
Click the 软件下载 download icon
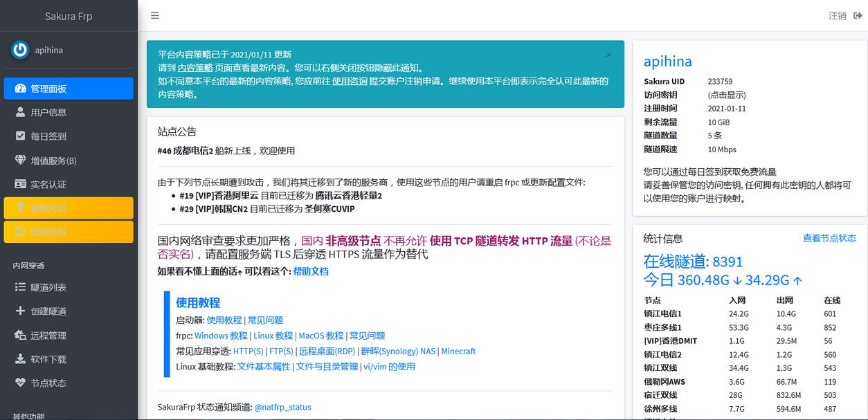point(20,359)
